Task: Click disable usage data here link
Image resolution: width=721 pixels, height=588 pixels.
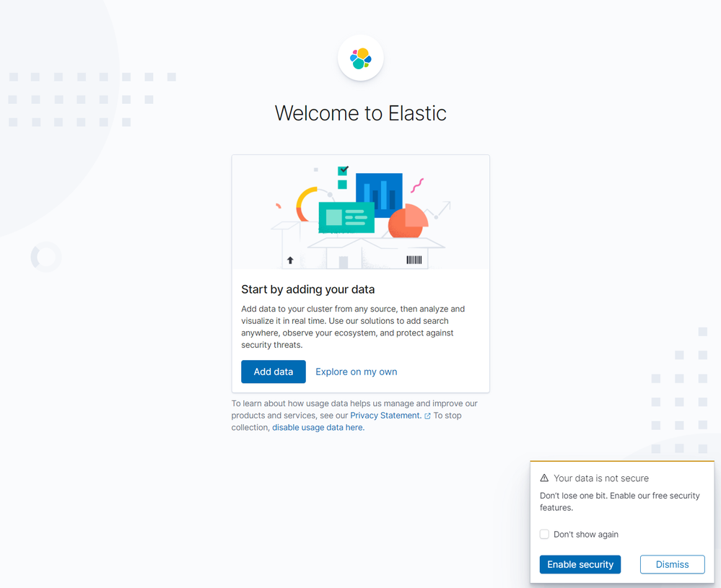Action: pyautogui.click(x=318, y=427)
